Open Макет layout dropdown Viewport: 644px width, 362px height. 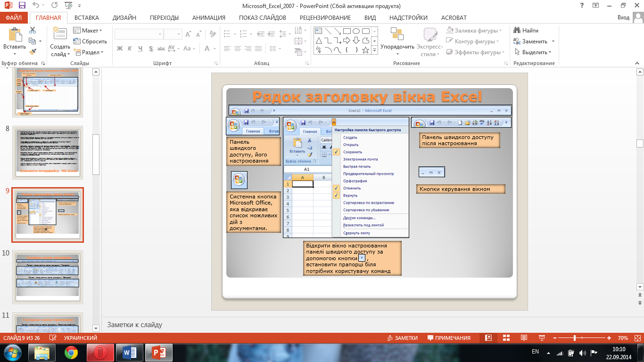pyautogui.click(x=88, y=31)
